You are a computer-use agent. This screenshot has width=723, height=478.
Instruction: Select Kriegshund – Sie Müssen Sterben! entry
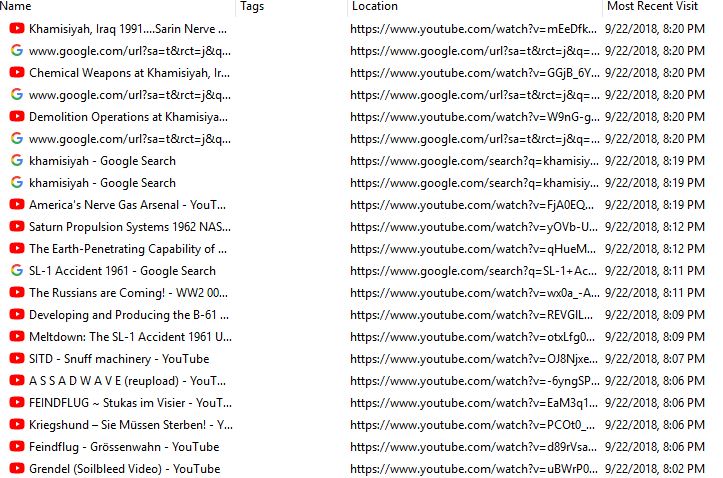[x=360, y=425]
